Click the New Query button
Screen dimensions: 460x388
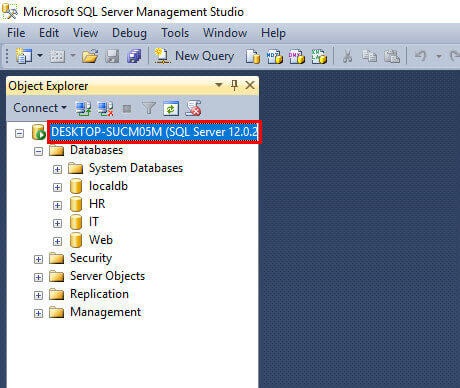194,56
